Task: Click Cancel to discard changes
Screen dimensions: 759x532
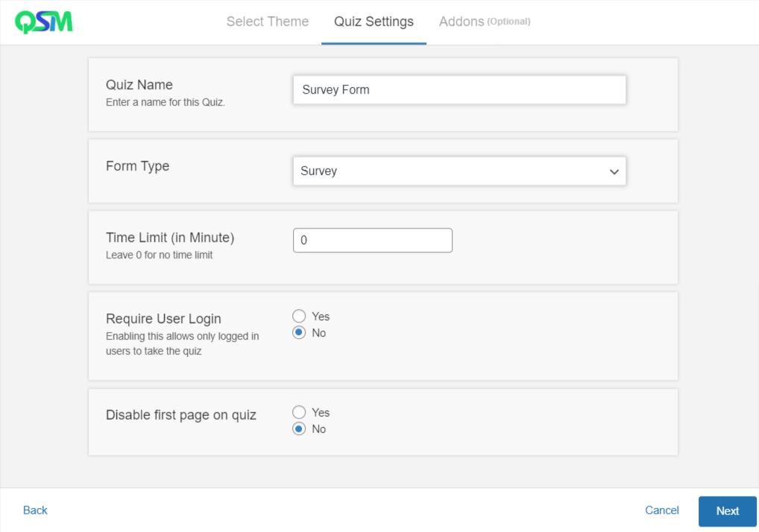Action: (661, 510)
